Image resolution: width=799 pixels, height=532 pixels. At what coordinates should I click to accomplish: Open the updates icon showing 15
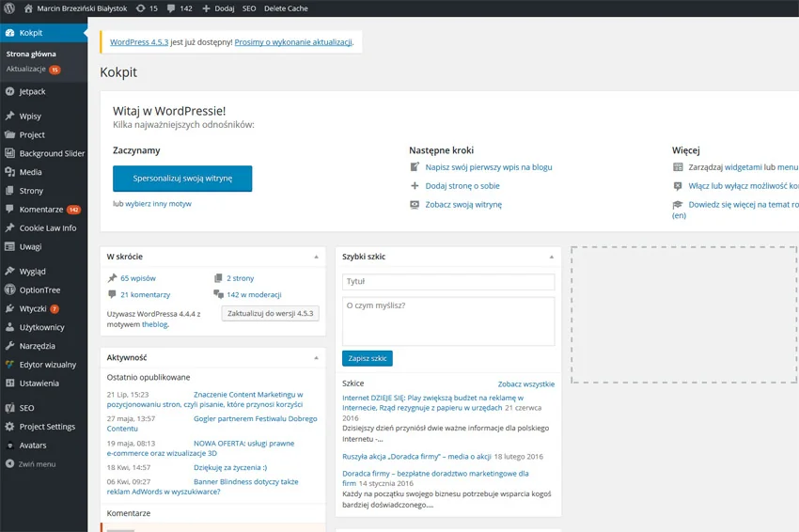tap(141, 8)
